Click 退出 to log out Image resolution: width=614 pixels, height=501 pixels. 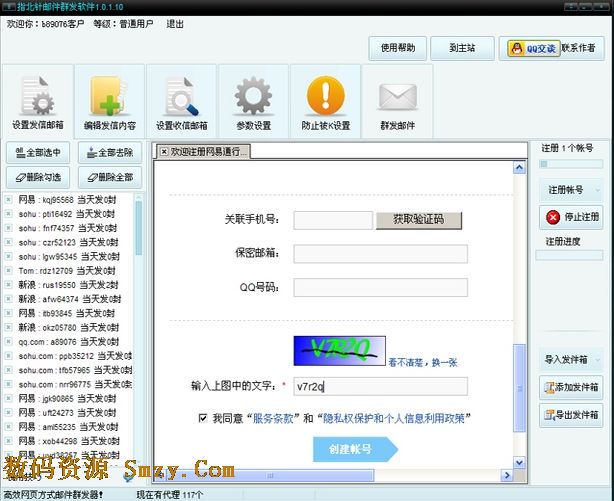tap(175, 24)
